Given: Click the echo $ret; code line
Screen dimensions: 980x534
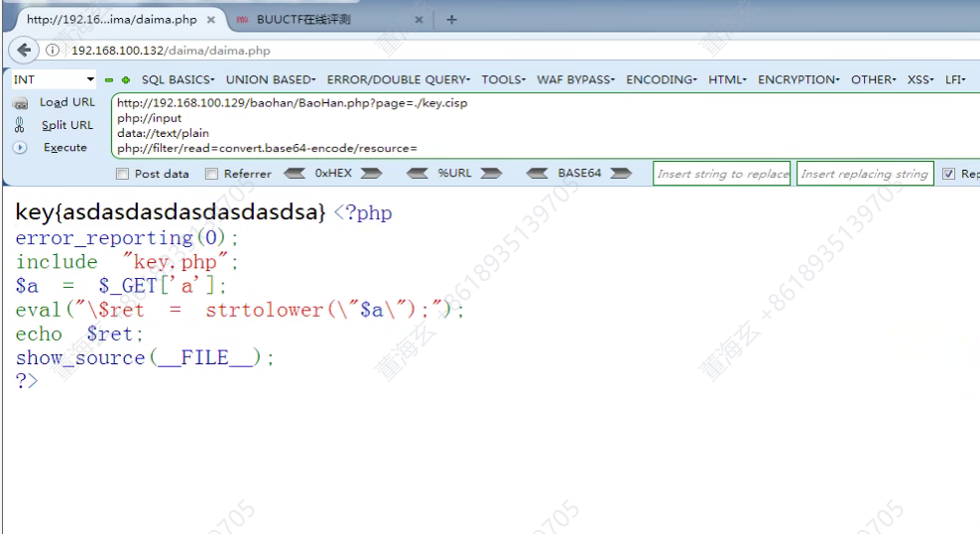Looking at the screenshot, I should point(79,334).
